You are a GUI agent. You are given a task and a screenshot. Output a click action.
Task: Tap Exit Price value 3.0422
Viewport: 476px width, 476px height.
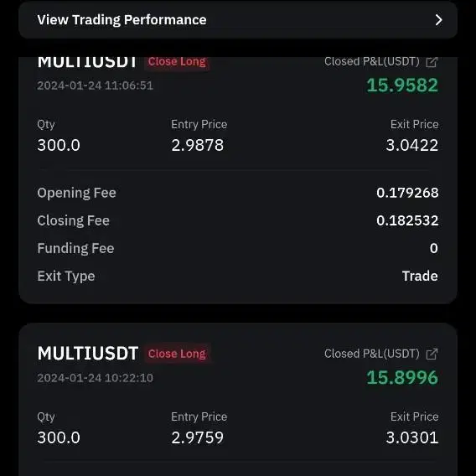(x=412, y=145)
